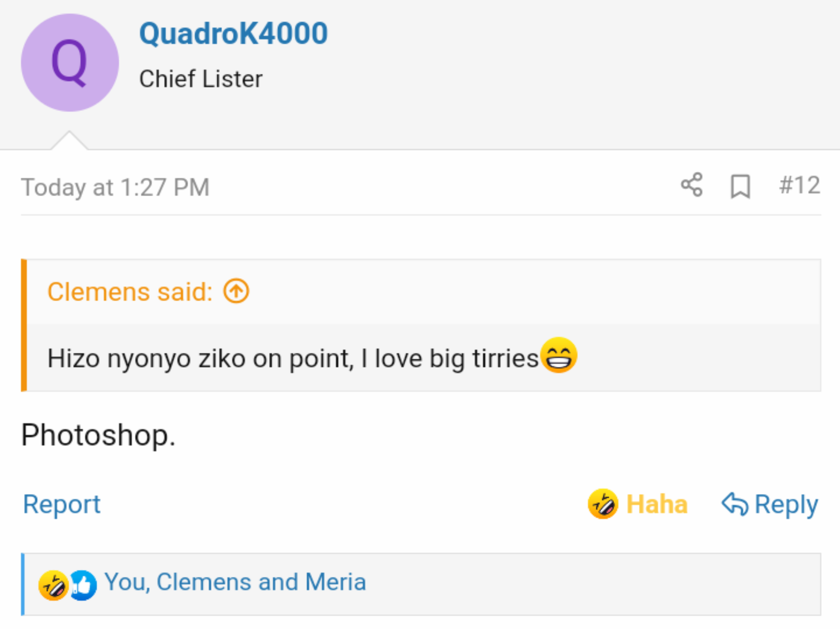Open 'You, Clemens and Meria' reactions list
The width and height of the screenshot is (840, 629).
[235, 582]
